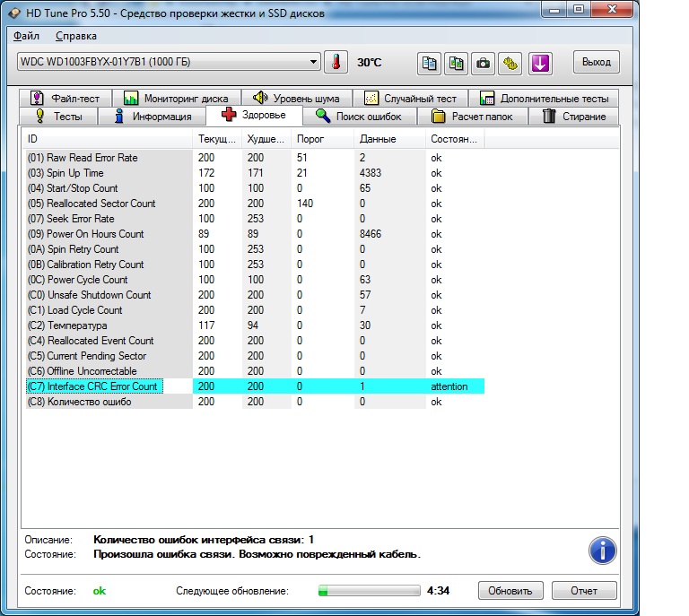Viewport: 689px width, 616px height.
Task: Click Power On Hours data value 8466
Action: (x=370, y=234)
